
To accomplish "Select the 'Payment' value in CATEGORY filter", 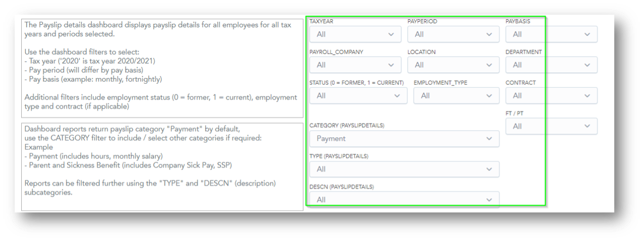I will coord(331,139).
